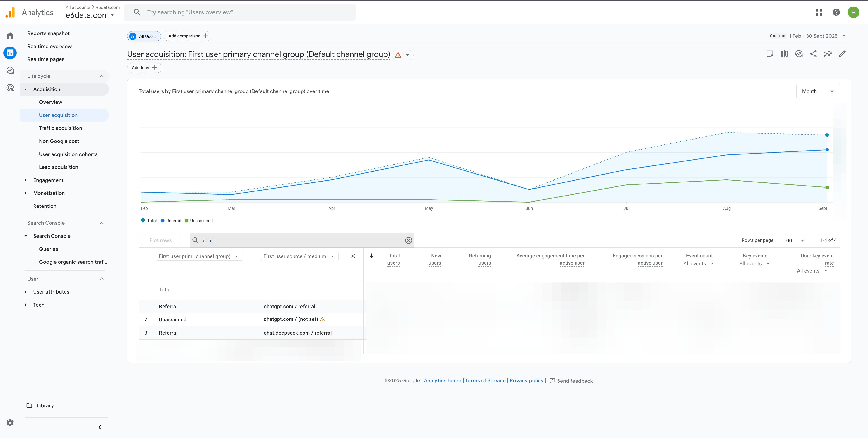Screen dimensions: 868x438
Task: Clear the chat search text
Action: point(408,240)
